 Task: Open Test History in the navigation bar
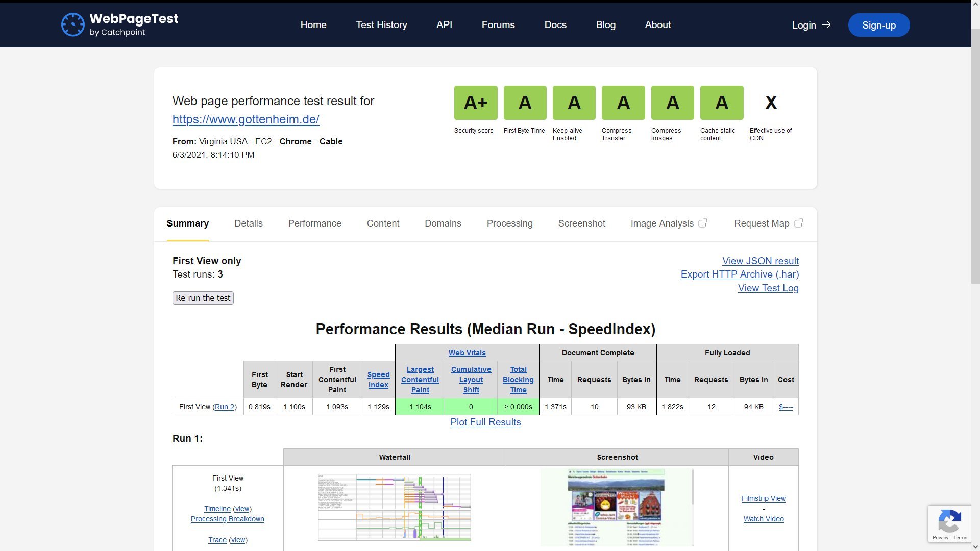(x=381, y=24)
